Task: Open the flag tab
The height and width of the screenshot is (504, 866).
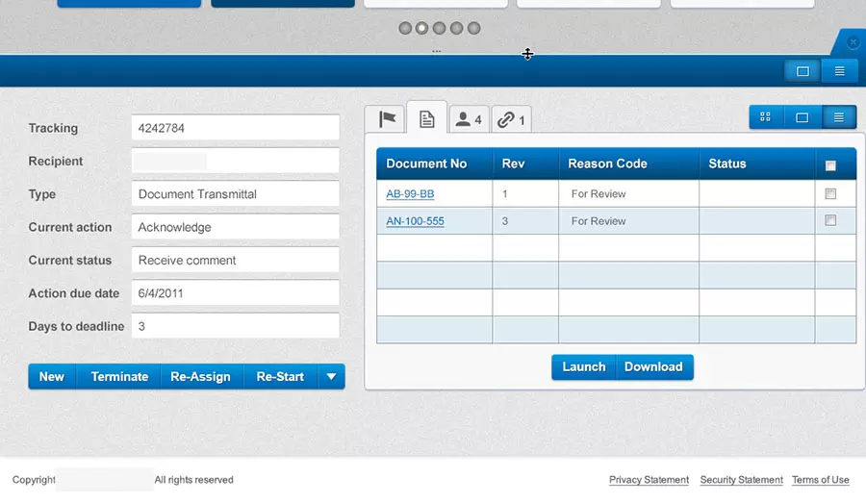Action: 386,119
